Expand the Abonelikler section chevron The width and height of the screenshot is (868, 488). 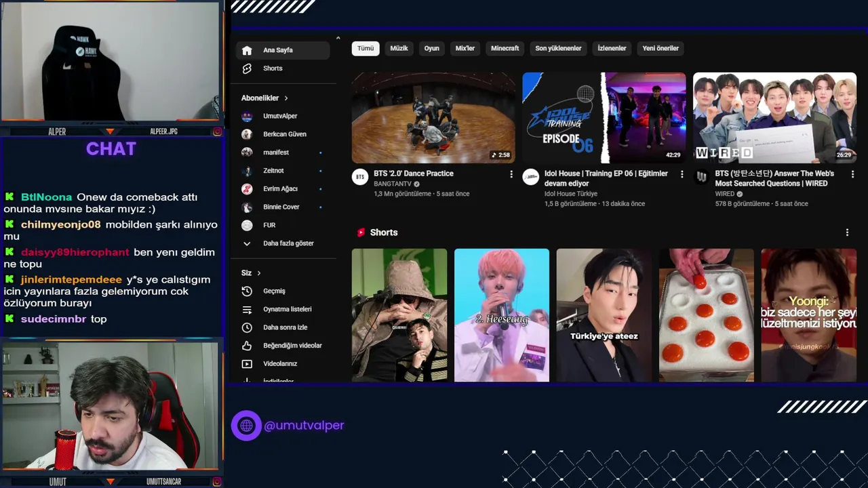pos(286,98)
